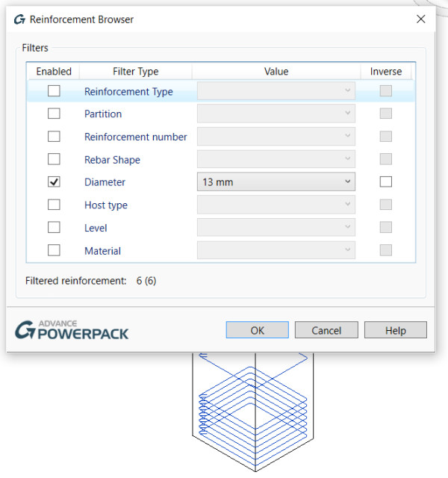Image resolution: width=448 pixels, height=478 pixels.
Task: Uncheck the Diameter filter checkbox
Action: tap(54, 182)
